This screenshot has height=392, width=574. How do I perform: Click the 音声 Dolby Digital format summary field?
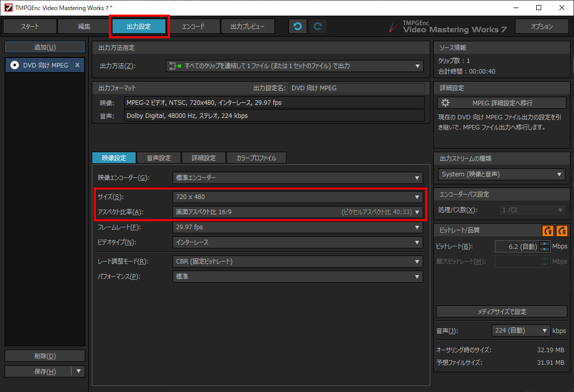click(274, 116)
